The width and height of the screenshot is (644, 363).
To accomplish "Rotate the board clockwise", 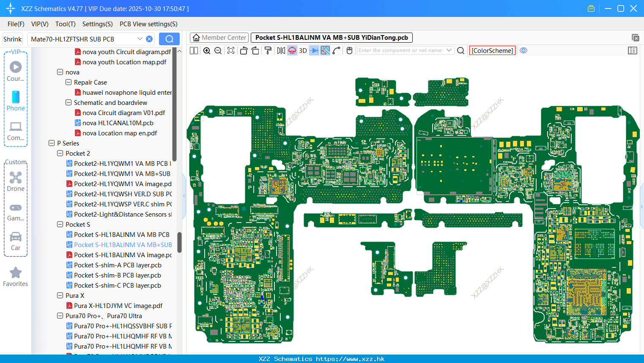I will (x=255, y=51).
